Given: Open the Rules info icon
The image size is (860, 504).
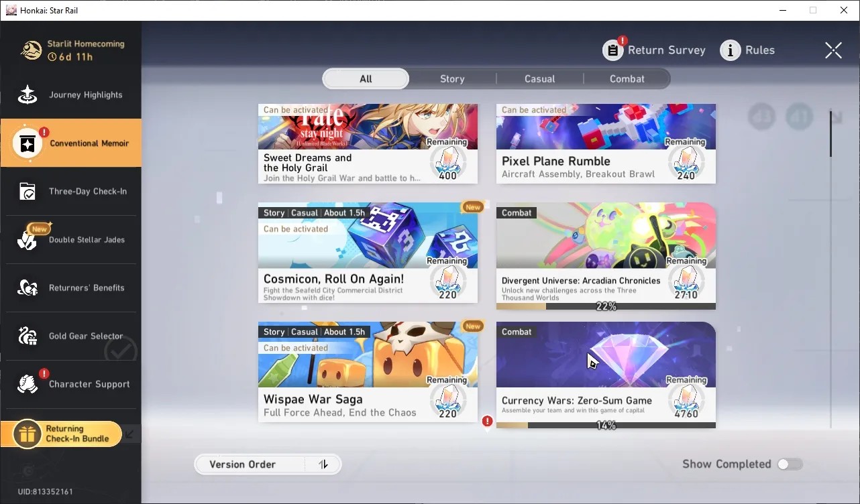Looking at the screenshot, I should (x=730, y=50).
